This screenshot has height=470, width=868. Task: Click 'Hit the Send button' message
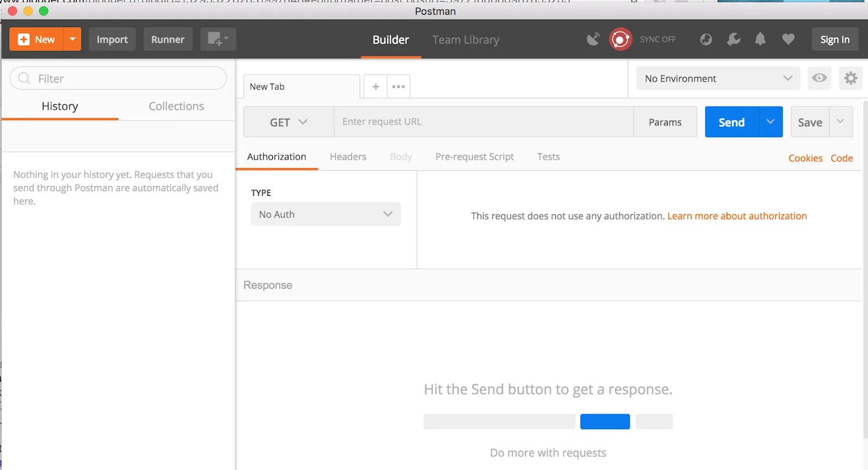548,389
